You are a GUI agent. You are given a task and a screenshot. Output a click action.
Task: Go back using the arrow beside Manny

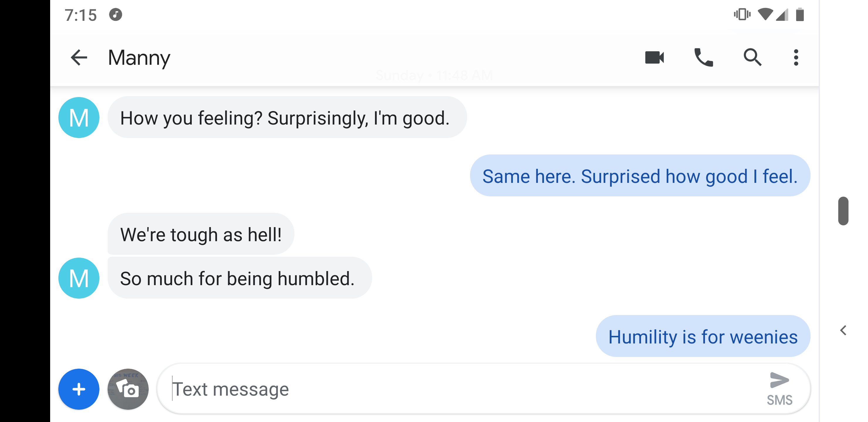tap(79, 58)
